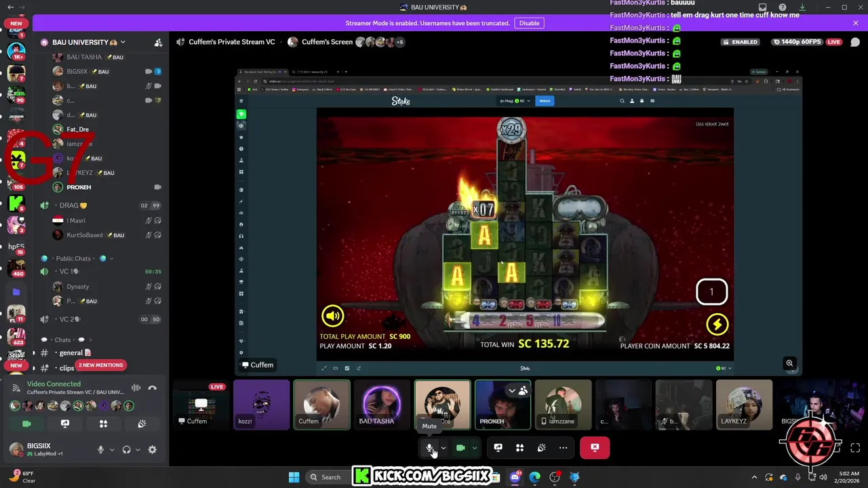868x488 pixels.
Task: Show hidden system tray icons chevron
Action: (753, 477)
